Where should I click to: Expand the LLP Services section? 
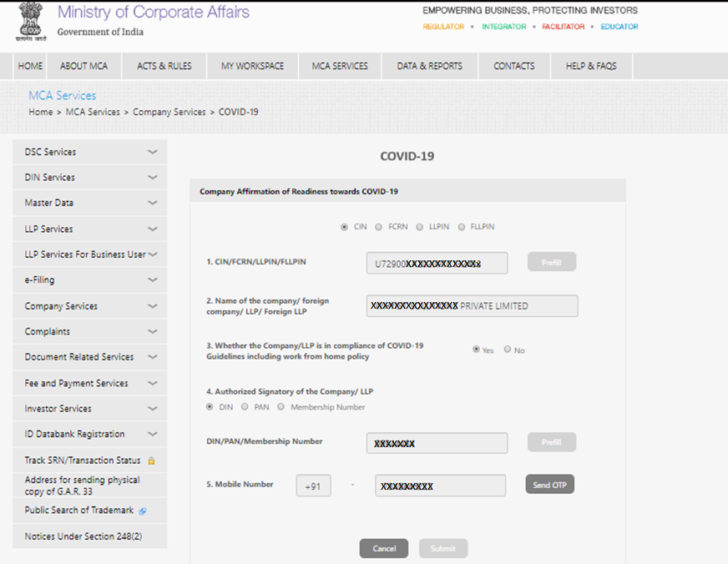89,229
